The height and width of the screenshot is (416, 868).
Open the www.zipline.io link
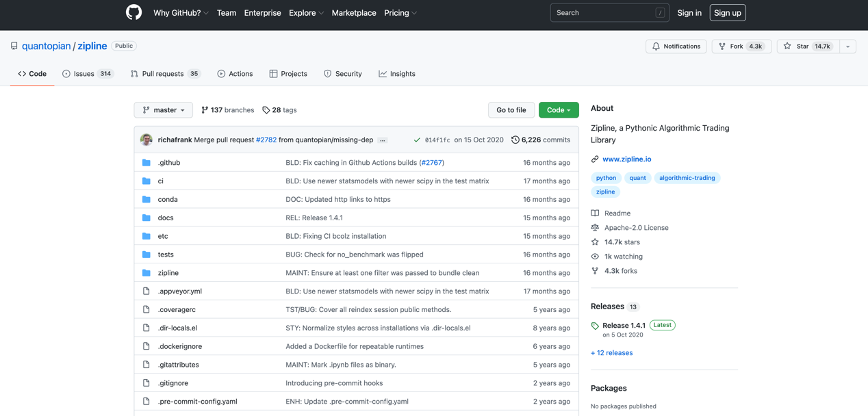coord(626,159)
